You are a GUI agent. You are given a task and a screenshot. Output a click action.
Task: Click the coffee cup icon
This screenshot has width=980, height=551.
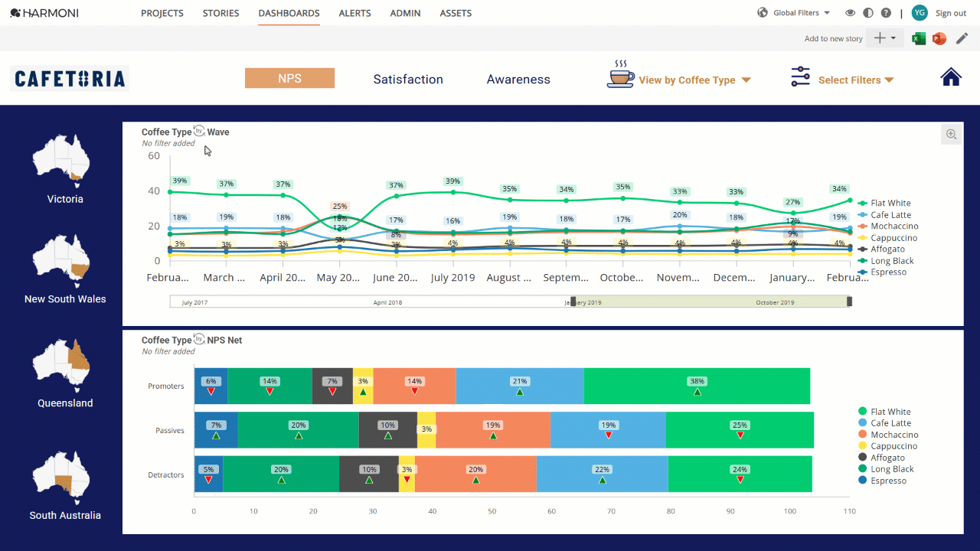(x=621, y=75)
